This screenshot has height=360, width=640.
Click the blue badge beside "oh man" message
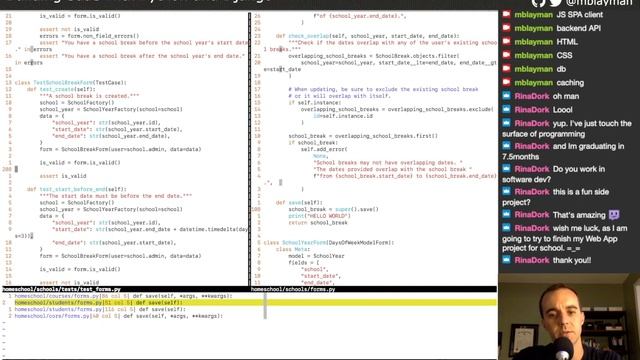click(507, 96)
